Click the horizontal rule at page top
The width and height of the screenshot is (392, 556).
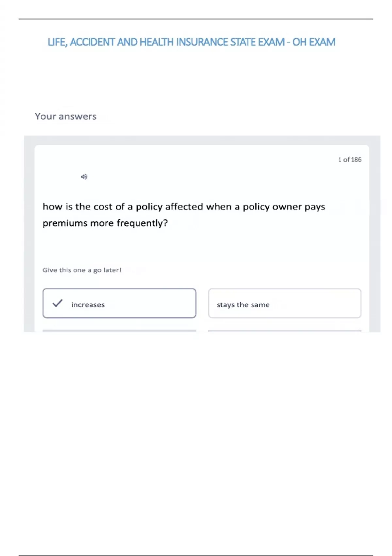(x=196, y=19)
